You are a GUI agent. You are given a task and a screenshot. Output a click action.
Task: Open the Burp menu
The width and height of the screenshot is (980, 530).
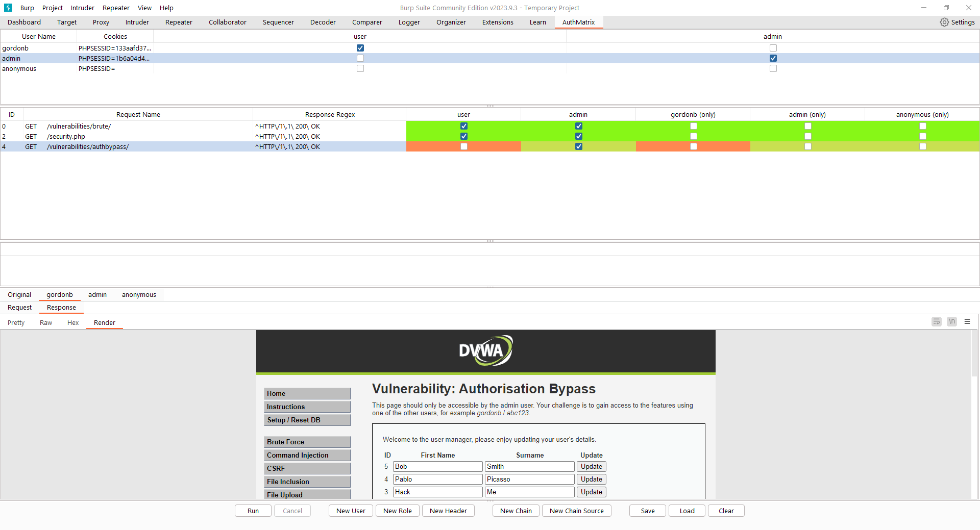point(27,8)
